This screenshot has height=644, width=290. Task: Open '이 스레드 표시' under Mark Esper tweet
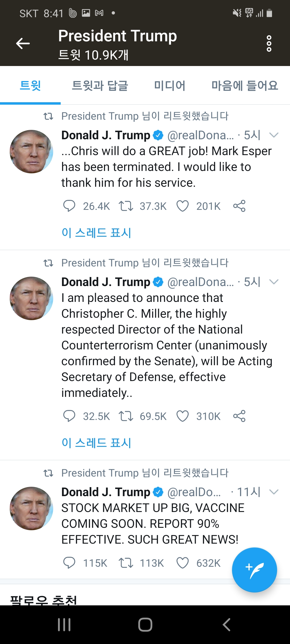[x=96, y=233]
